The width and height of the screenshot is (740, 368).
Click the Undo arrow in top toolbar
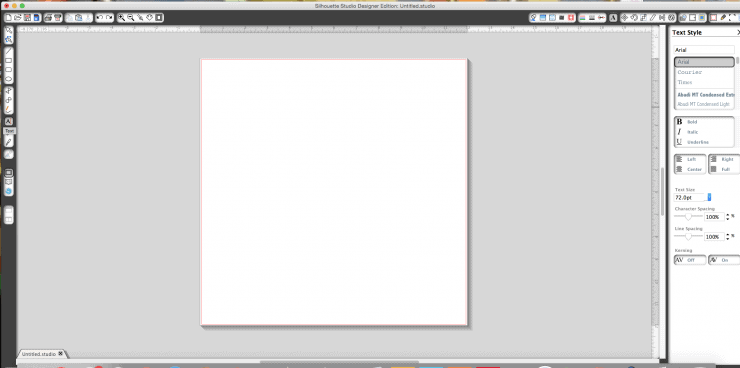(x=100, y=17)
